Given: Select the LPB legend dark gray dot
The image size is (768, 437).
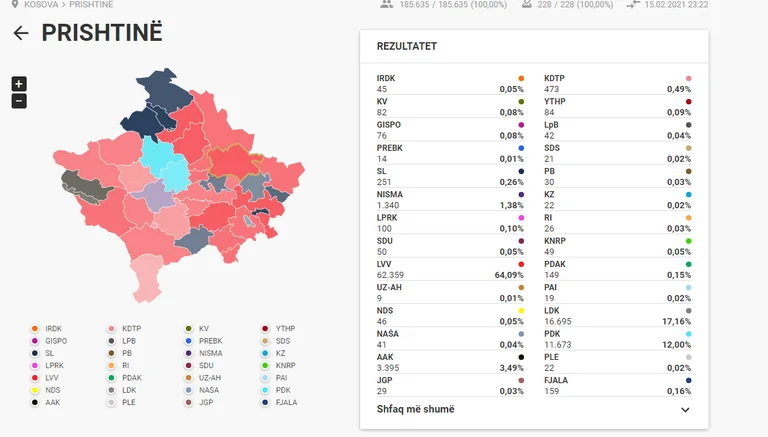Looking at the screenshot, I should [112, 341].
